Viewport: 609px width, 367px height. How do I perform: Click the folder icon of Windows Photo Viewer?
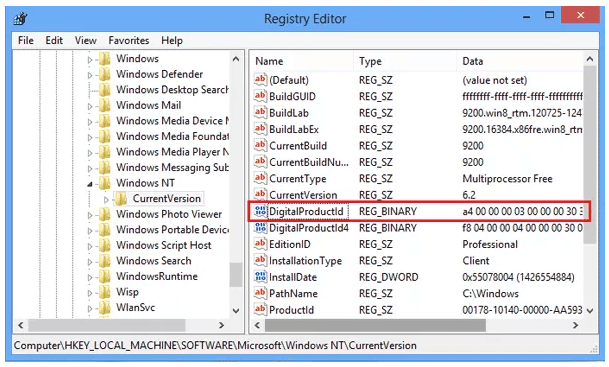[x=104, y=214]
